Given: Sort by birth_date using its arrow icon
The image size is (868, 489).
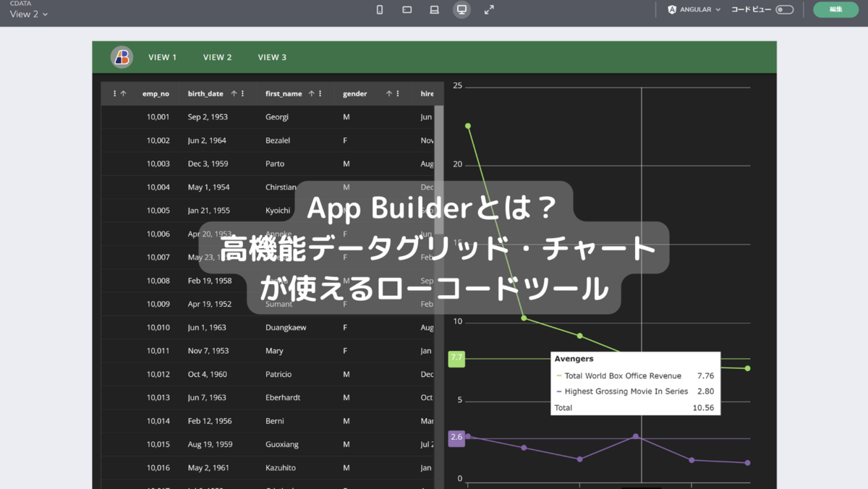Looking at the screenshot, I should click(x=234, y=93).
